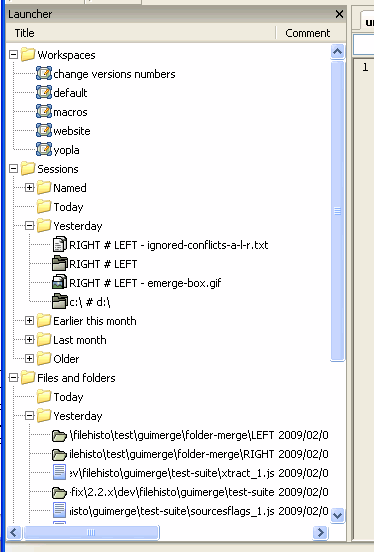Click the 'default' workspace icon

point(44,93)
